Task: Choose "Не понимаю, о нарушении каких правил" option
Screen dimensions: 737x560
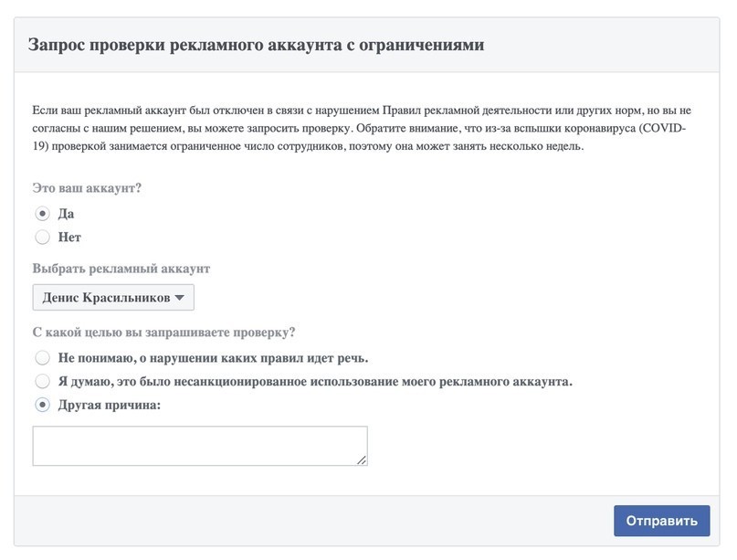Action: 42,358
